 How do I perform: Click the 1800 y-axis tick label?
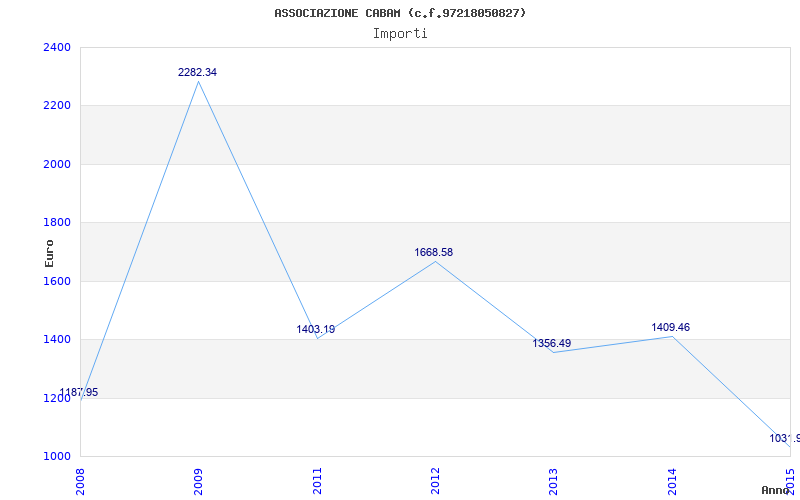57,222
